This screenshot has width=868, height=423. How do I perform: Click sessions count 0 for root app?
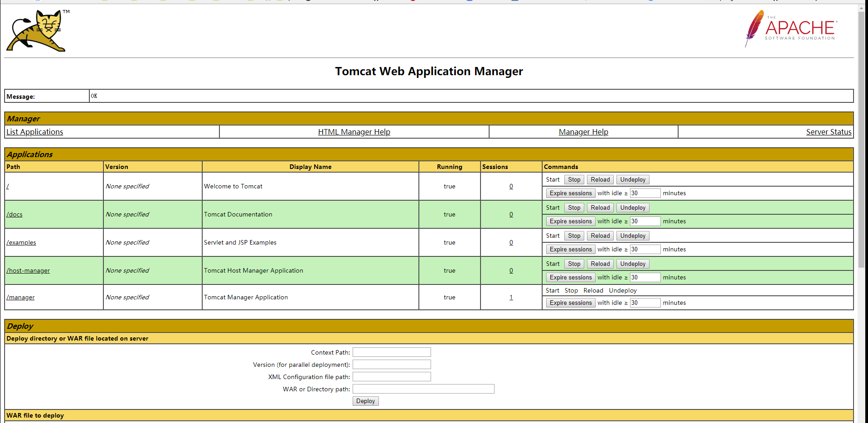[511, 186]
